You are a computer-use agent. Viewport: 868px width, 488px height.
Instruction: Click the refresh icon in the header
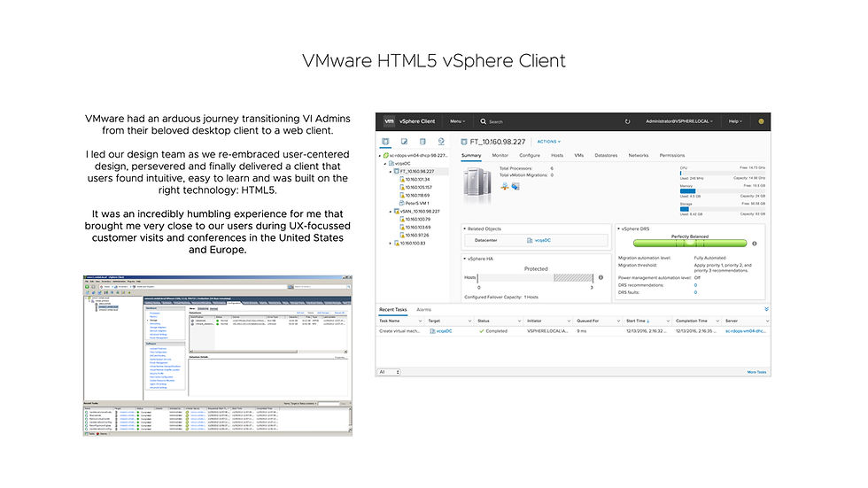[627, 121]
